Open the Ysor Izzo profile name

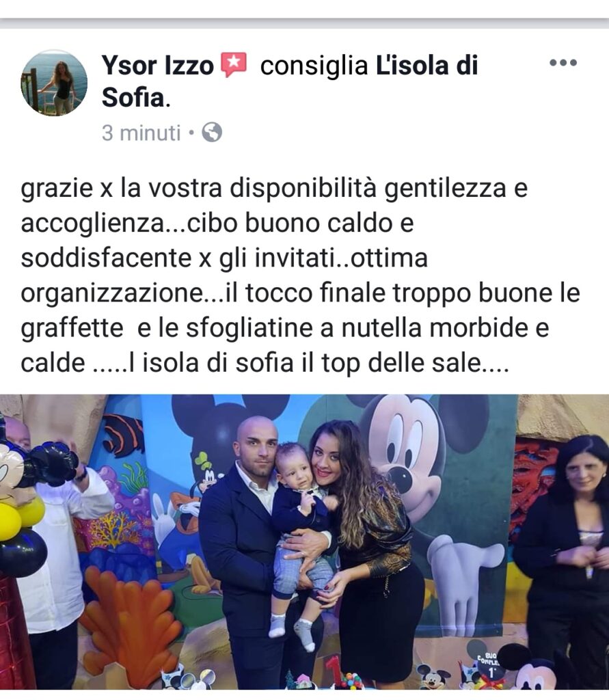(158, 66)
